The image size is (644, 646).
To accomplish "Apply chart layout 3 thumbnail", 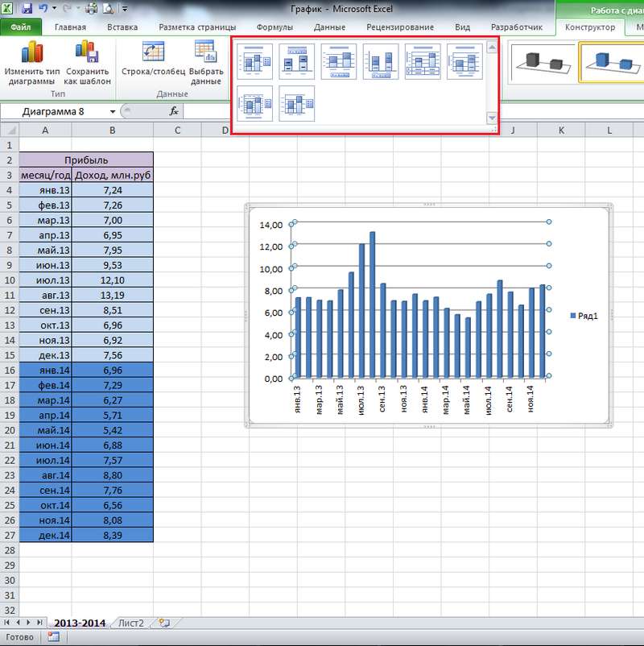I will [x=338, y=62].
